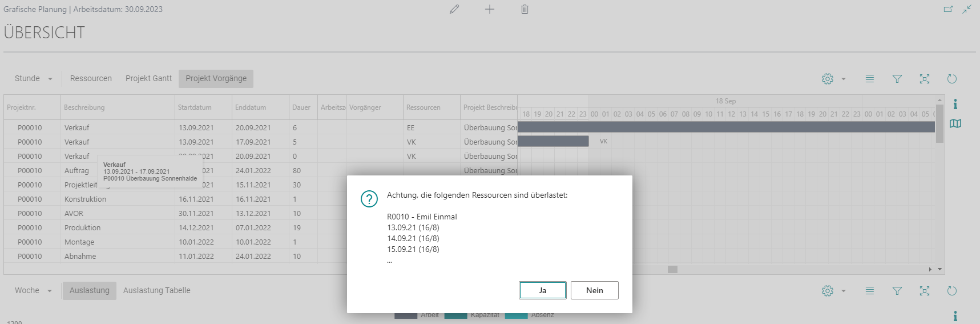The image size is (980, 324).
Task: Click the 18 Sep date header
Action: 725,101
